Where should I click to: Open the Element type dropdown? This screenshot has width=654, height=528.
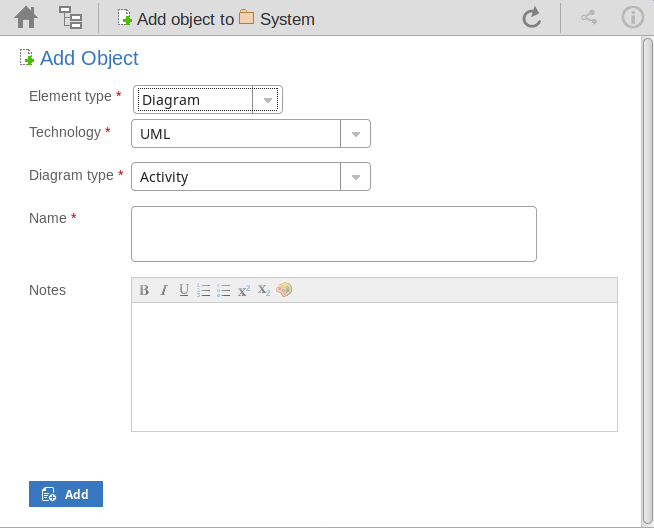266,100
